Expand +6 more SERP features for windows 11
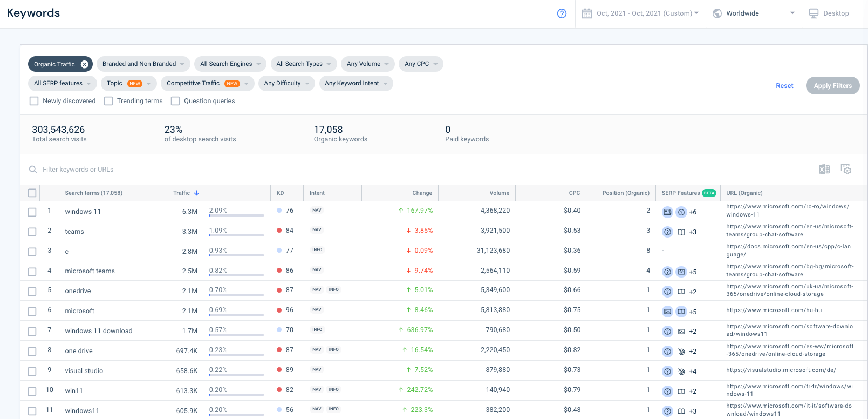868x419 pixels. click(693, 213)
